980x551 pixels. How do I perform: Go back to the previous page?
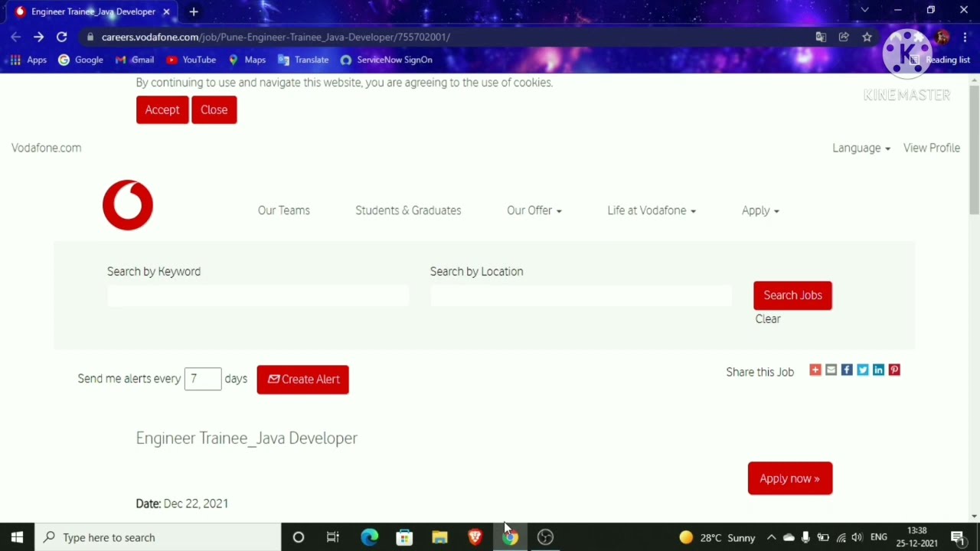[x=16, y=37]
